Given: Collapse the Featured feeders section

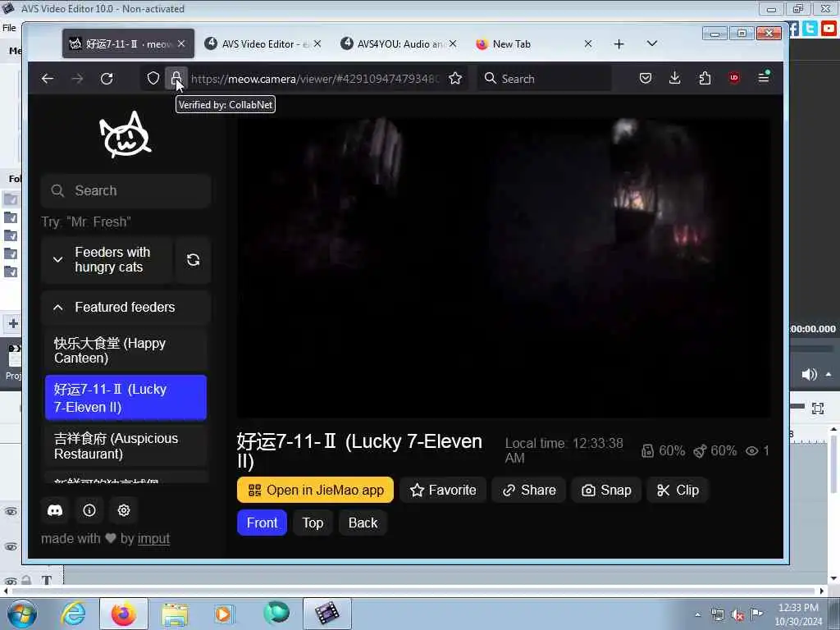Looking at the screenshot, I should coord(126,307).
